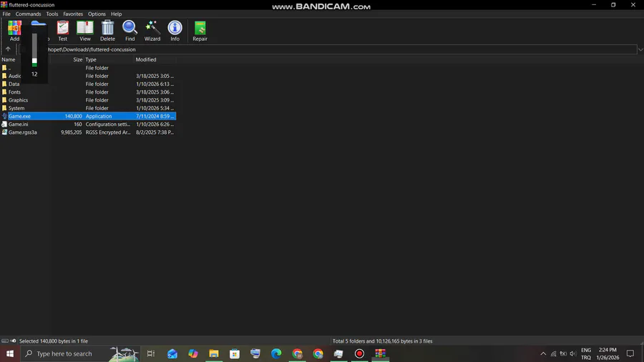The height and width of the screenshot is (362, 644).
Task: Click 'Configuration setti...' type cell
Action: (108, 124)
